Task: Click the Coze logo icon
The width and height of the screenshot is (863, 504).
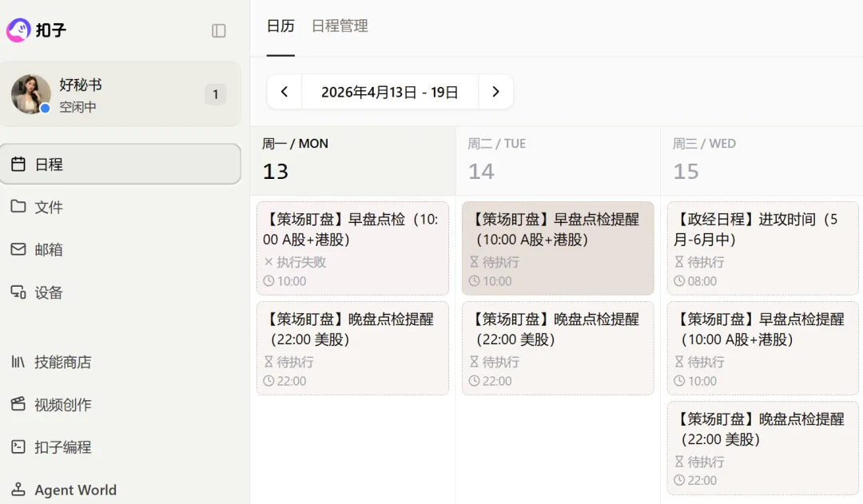Action: click(x=18, y=30)
